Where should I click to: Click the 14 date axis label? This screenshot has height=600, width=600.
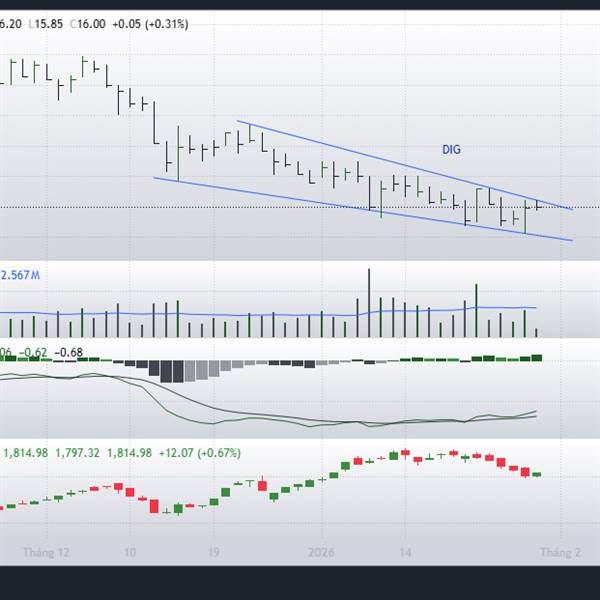pyautogui.click(x=405, y=552)
